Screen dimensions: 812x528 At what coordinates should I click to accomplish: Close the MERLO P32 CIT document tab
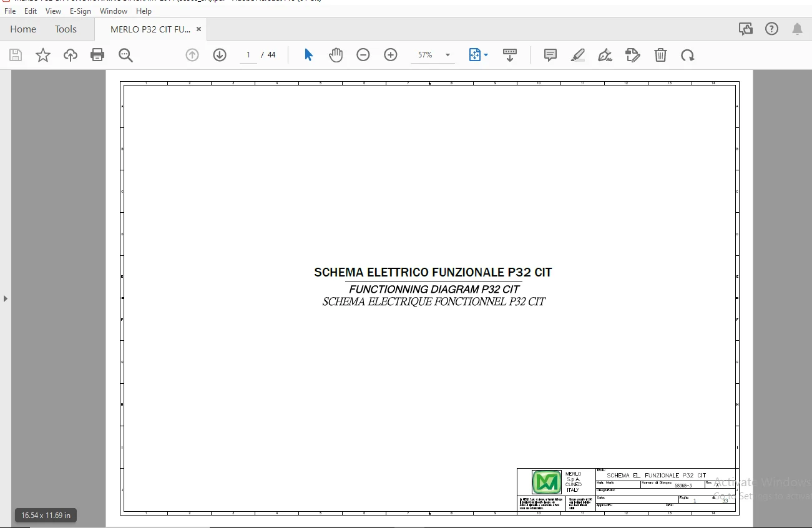click(x=199, y=29)
